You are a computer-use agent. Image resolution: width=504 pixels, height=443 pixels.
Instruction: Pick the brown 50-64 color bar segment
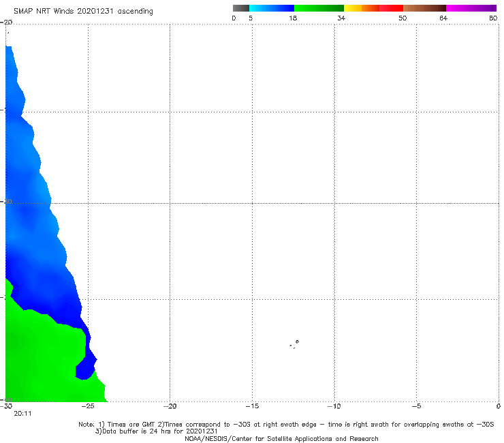click(424, 8)
